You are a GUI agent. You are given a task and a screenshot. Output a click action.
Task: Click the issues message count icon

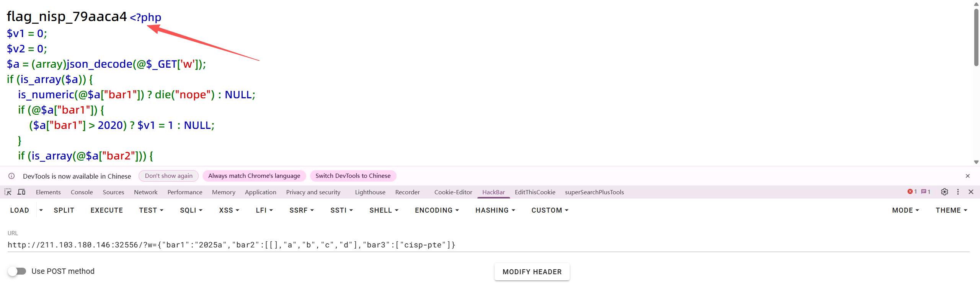(x=926, y=192)
